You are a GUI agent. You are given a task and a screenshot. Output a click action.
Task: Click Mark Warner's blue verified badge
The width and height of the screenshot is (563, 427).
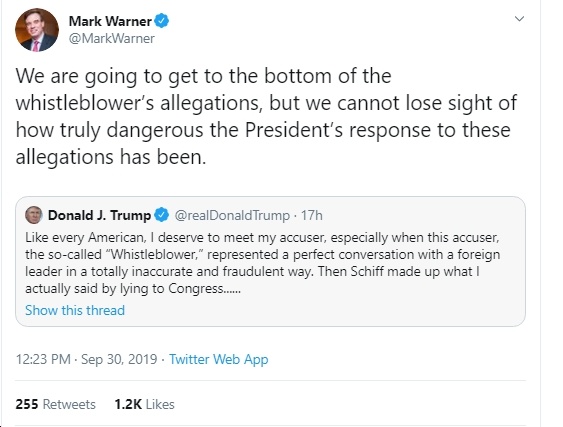[x=162, y=21]
